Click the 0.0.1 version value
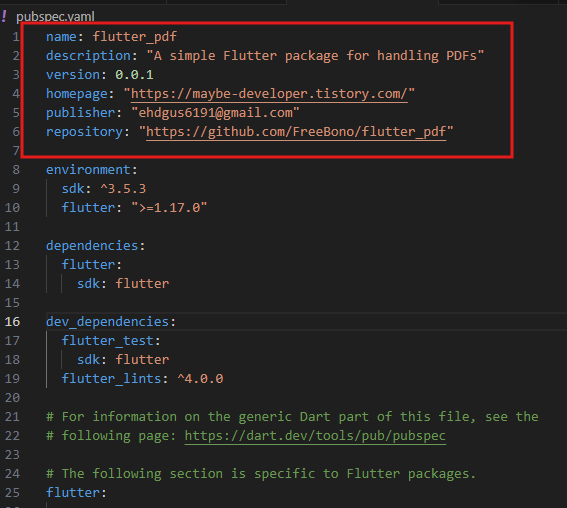This screenshot has width=567, height=508. coord(134,74)
